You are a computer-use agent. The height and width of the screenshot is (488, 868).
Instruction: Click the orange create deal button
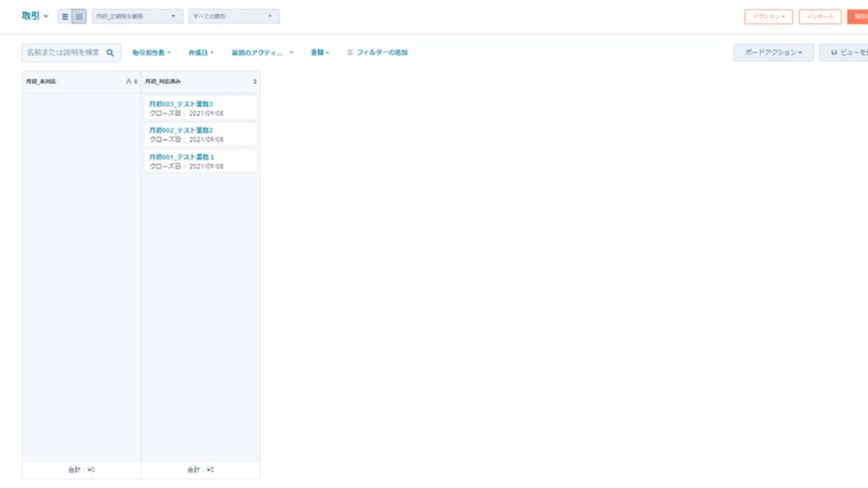(857, 17)
